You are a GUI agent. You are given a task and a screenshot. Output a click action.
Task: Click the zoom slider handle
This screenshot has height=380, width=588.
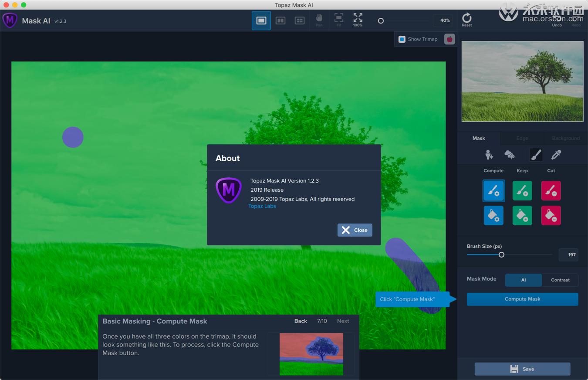coord(381,20)
